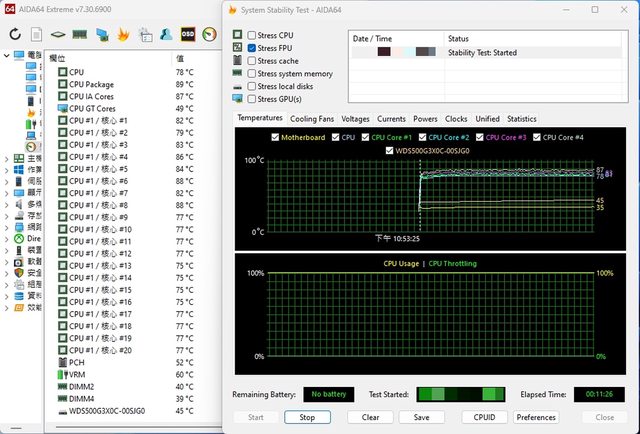The width and height of the screenshot is (640, 434).
Task: Click the Refresh icon in AIDA64 toolbar
Action: click(15, 34)
